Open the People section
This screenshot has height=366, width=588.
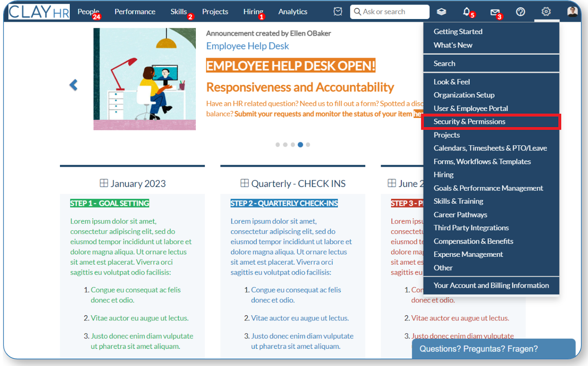[x=88, y=11]
